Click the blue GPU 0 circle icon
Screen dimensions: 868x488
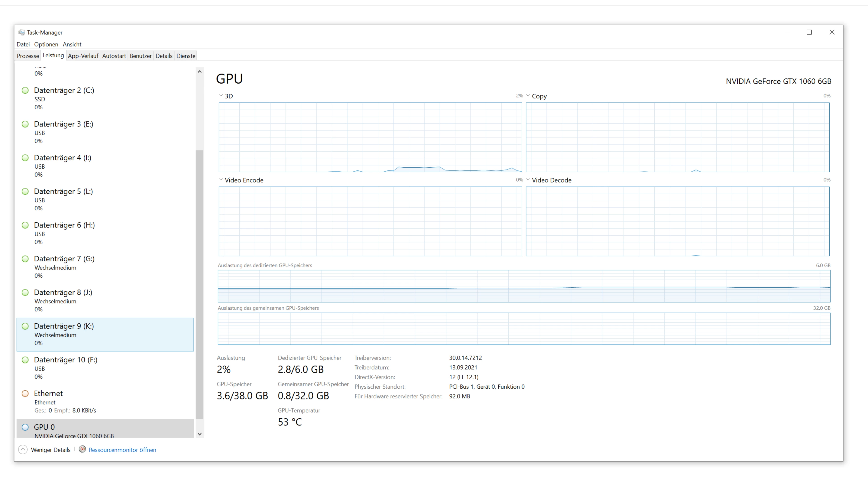point(25,427)
